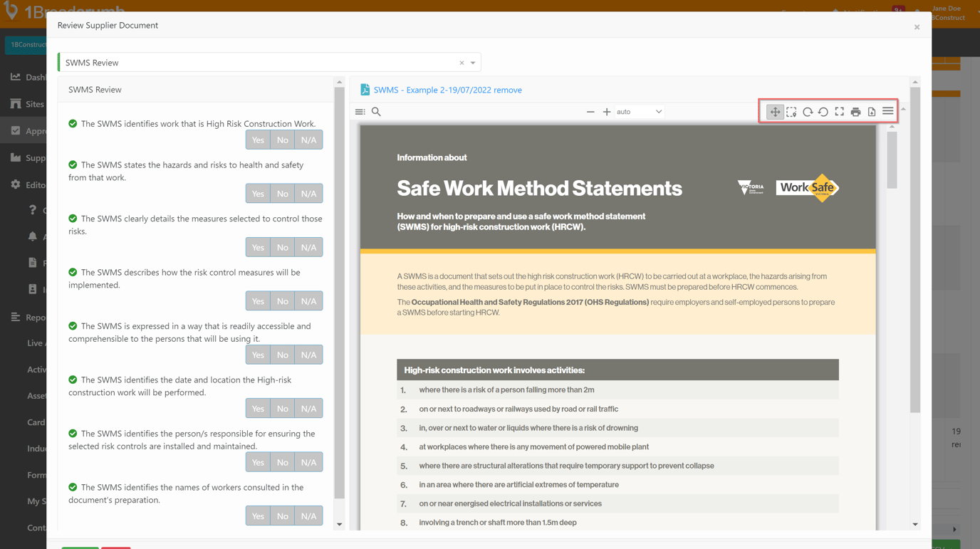Rotate the document clockwise
This screenshot has width=980, height=549.
[808, 112]
